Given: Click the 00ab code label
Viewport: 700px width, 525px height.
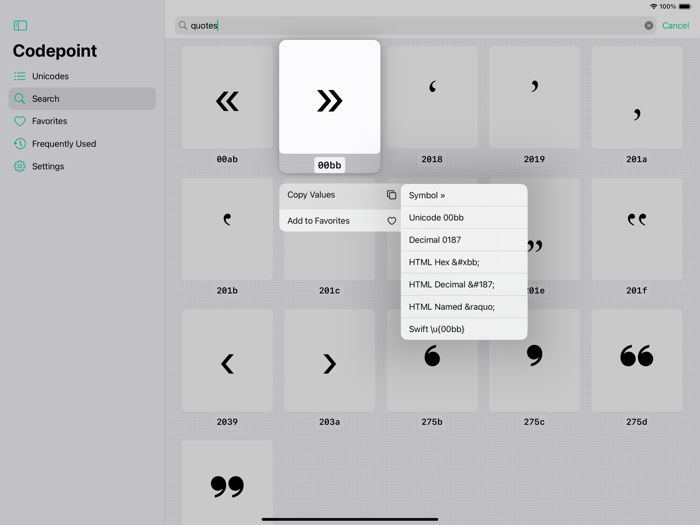Looking at the screenshot, I should [x=227, y=159].
